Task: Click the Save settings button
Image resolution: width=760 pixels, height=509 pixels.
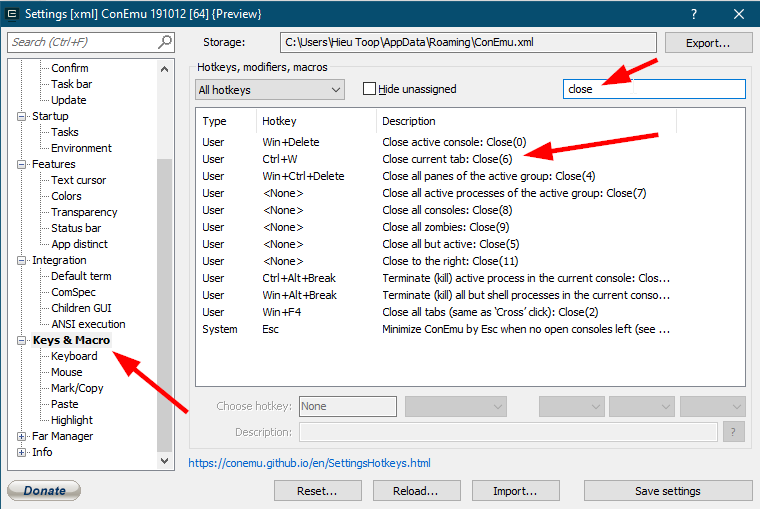Action: [x=667, y=491]
